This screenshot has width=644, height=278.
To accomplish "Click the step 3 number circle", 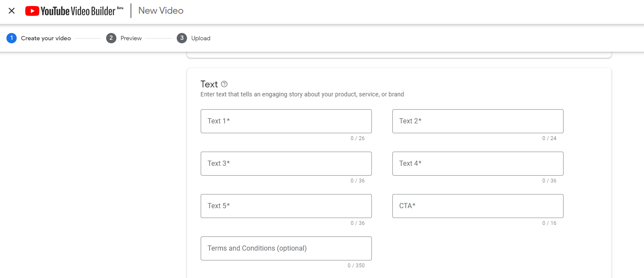I will [x=182, y=38].
